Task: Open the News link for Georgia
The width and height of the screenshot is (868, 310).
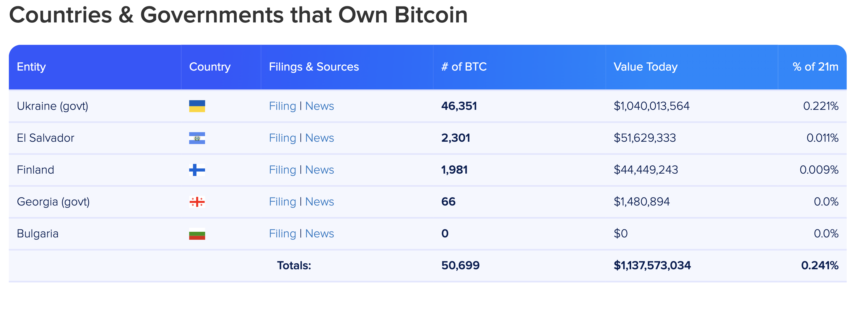Action: 319,202
